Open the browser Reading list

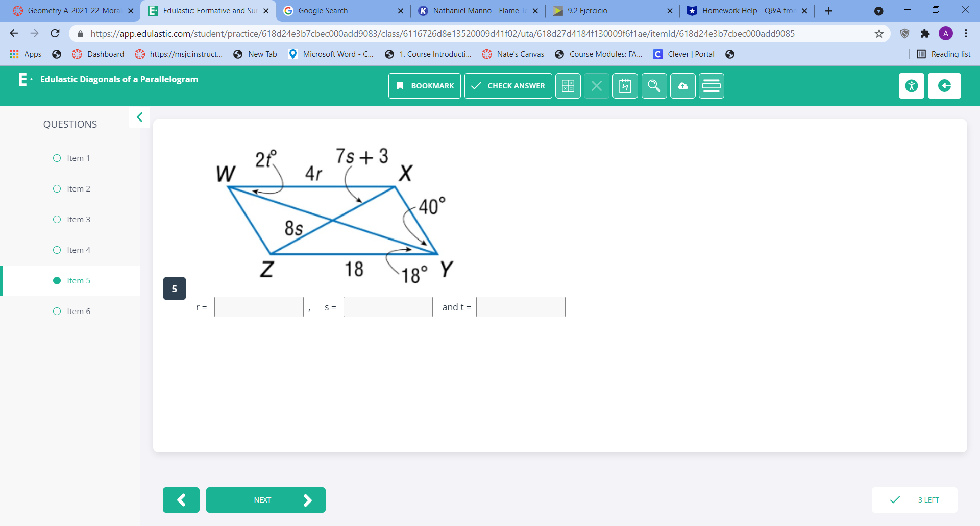point(943,54)
